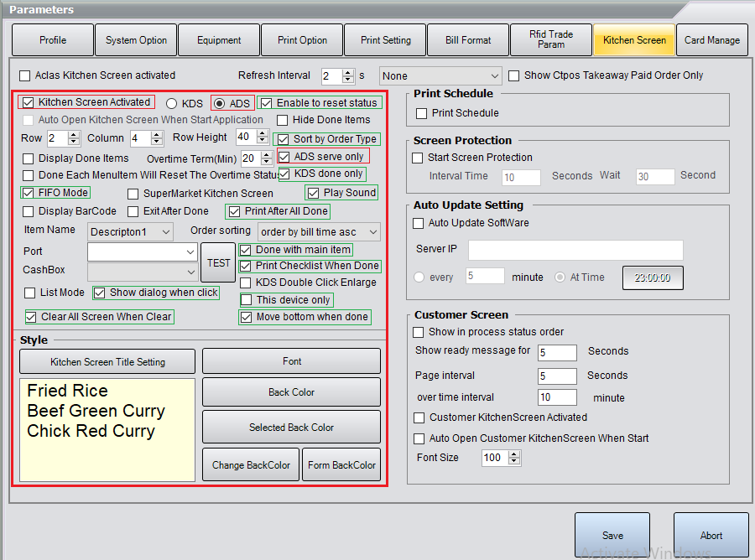The width and height of the screenshot is (755, 560).
Task: Open the Profile tab
Action: 53,40
